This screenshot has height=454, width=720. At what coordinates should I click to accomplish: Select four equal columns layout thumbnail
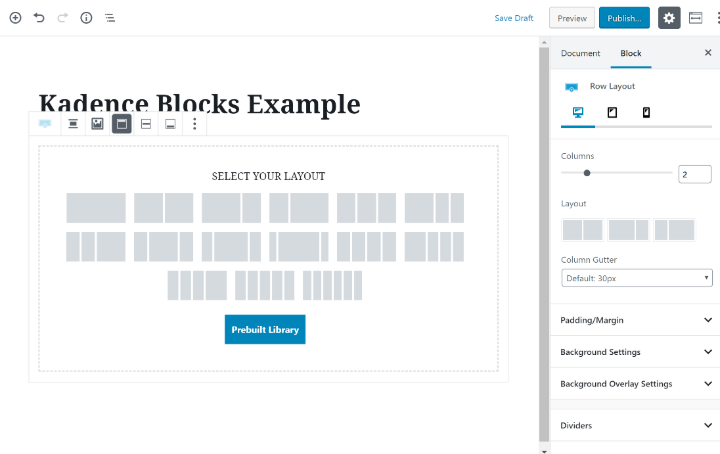pos(366,247)
